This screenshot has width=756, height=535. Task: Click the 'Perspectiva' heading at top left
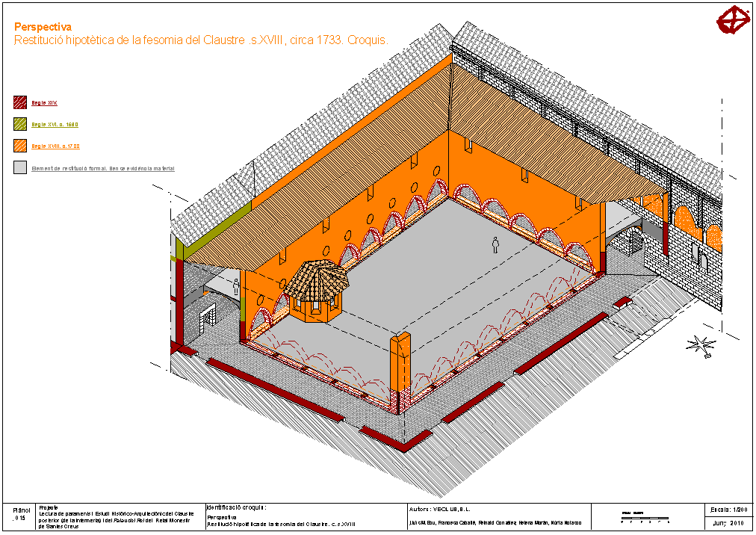[x=43, y=28]
